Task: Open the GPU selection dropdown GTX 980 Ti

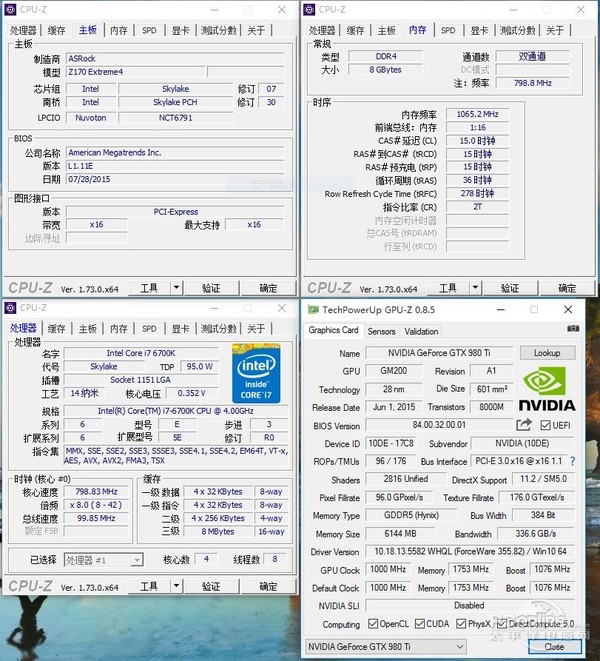Action: (x=386, y=647)
